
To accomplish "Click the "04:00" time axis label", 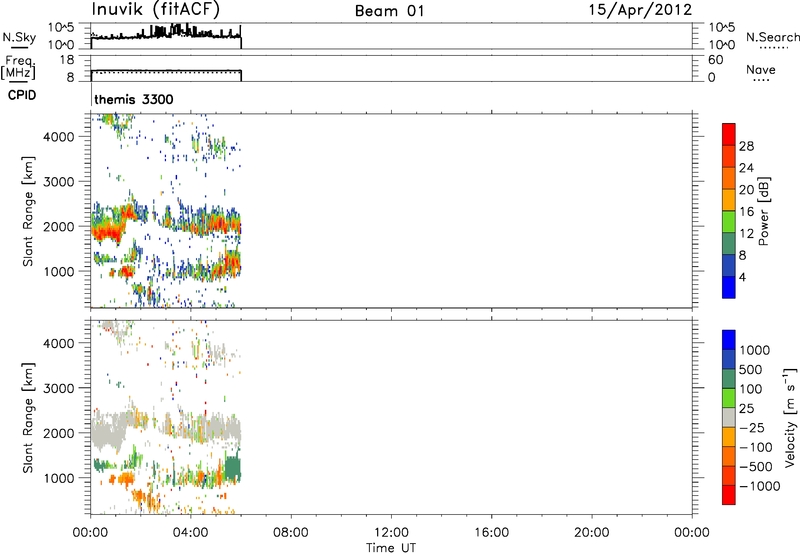I will click(x=190, y=533).
